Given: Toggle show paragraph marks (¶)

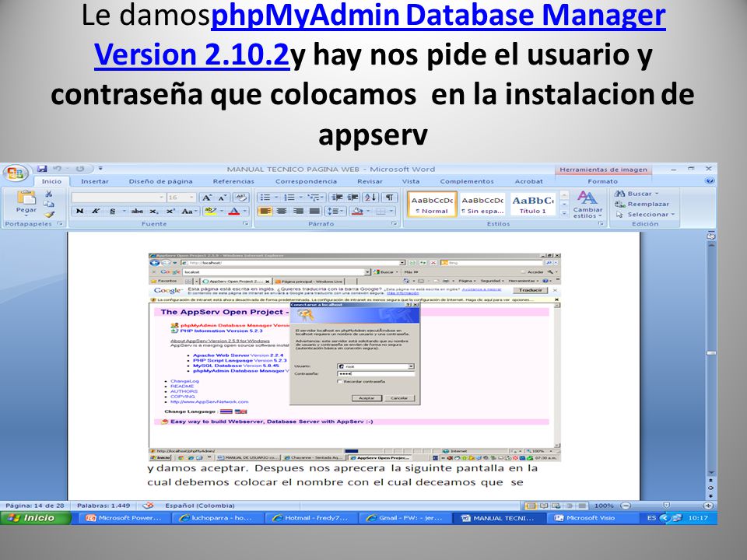Looking at the screenshot, I should click(389, 197).
